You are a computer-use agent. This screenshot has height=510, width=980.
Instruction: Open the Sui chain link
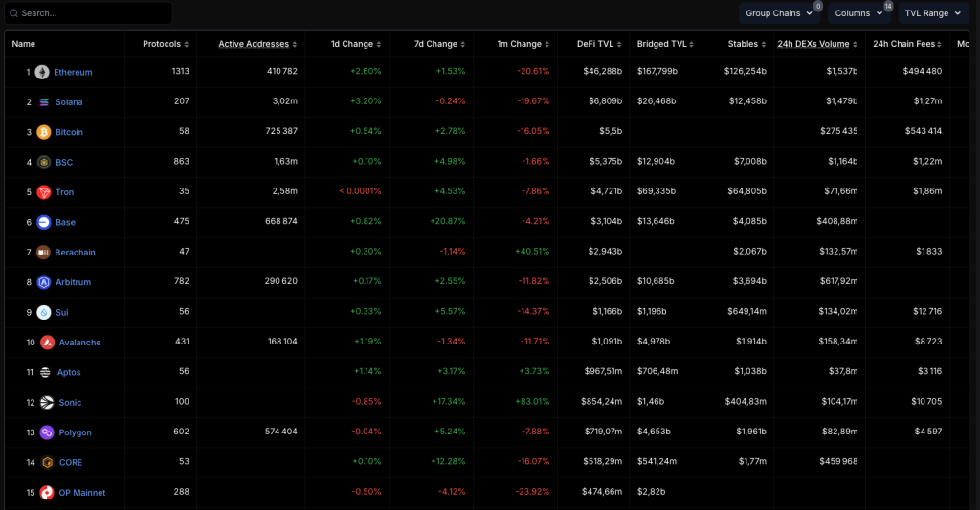[x=62, y=312]
